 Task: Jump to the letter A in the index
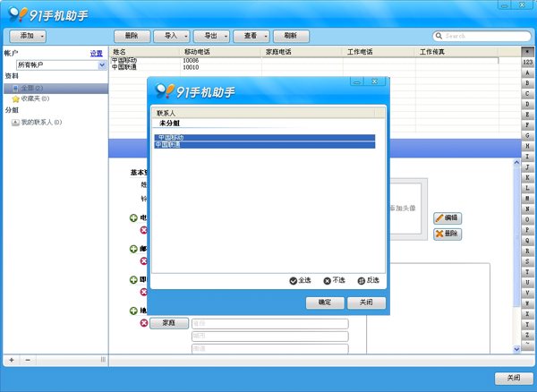(527, 72)
